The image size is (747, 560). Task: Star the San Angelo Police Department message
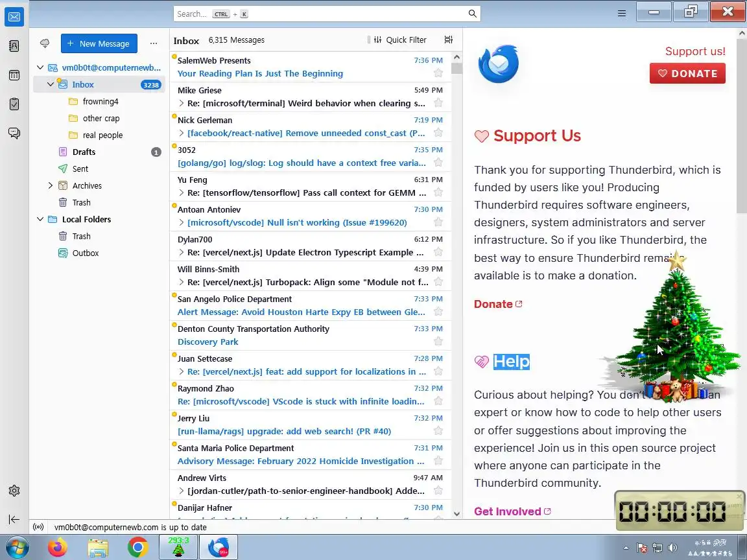click(x=438, y=311)
